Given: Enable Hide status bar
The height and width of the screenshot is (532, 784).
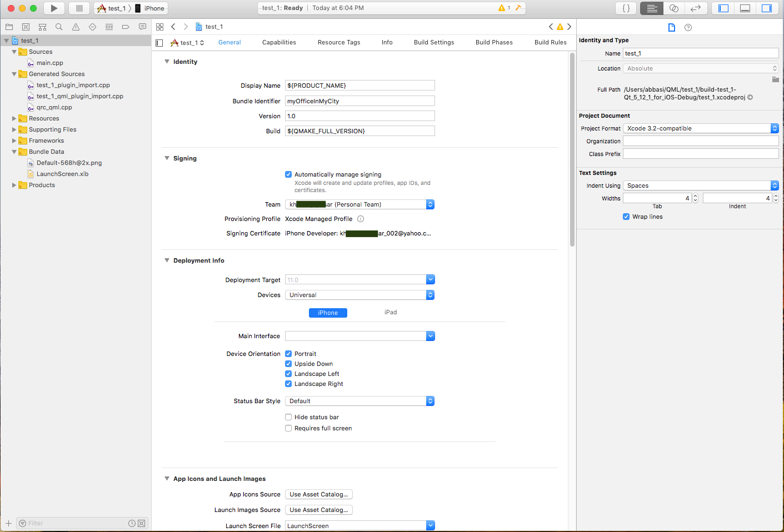Looking at the screenshot, I should click(288, 417).
